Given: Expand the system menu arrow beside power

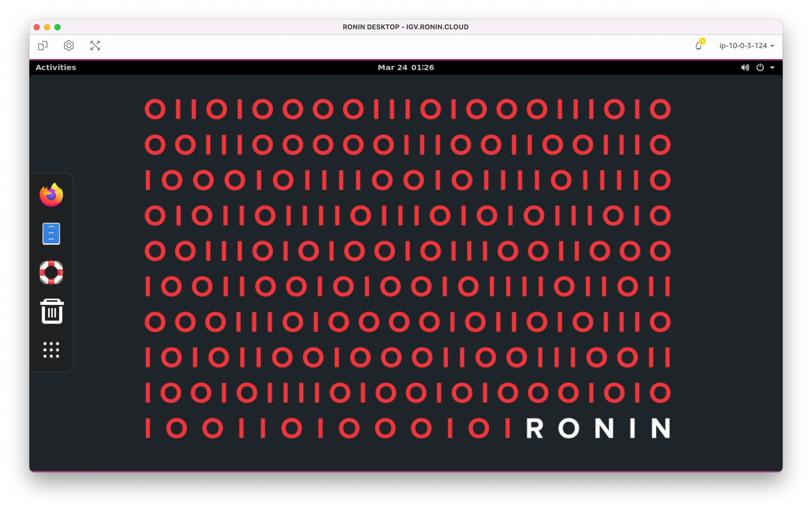Looking at the screenshot, I should coord(772,67).
